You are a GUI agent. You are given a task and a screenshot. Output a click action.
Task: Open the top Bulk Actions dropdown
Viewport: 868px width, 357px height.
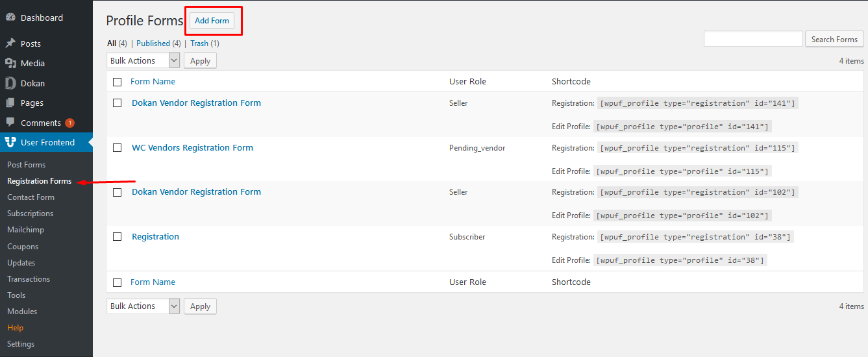pyautogui.click(x=143, y=60)
